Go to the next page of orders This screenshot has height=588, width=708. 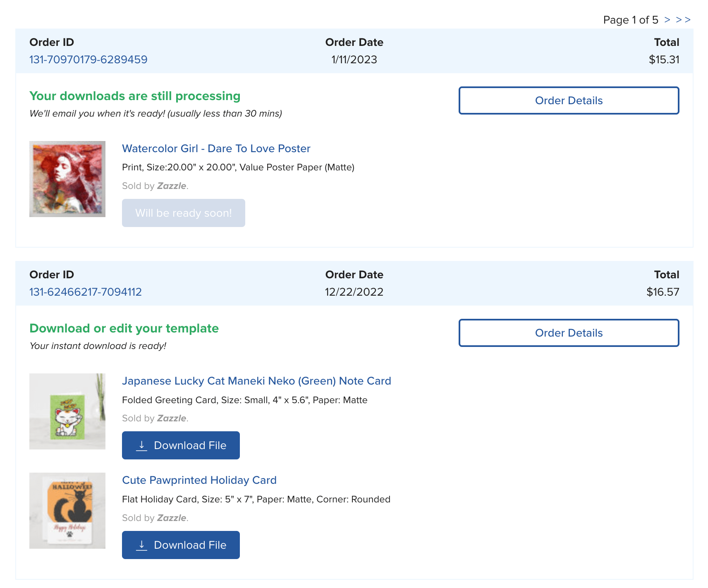point(667,19)
